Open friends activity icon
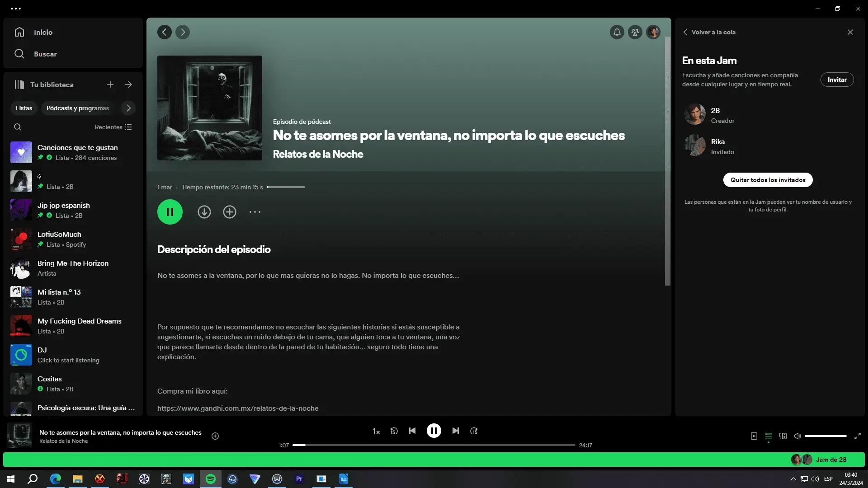Screen dimensions: 868x488 coord(635,32)
